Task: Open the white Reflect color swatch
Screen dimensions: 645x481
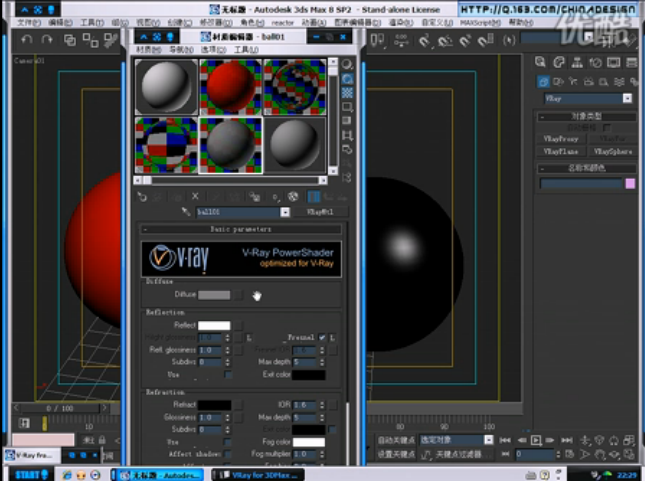Action: [214, 325]
